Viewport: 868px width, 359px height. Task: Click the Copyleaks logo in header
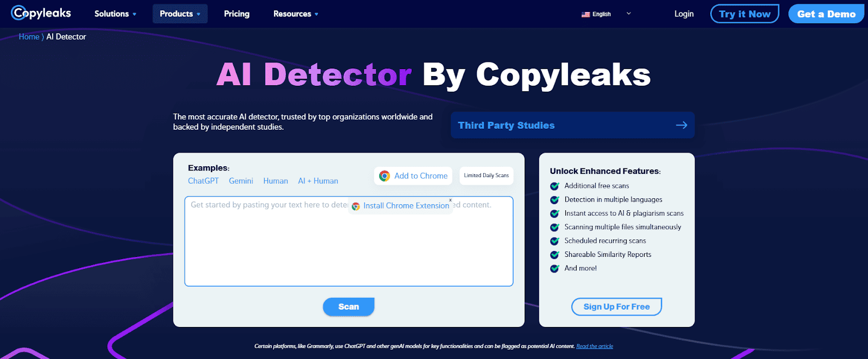[41, 13]
